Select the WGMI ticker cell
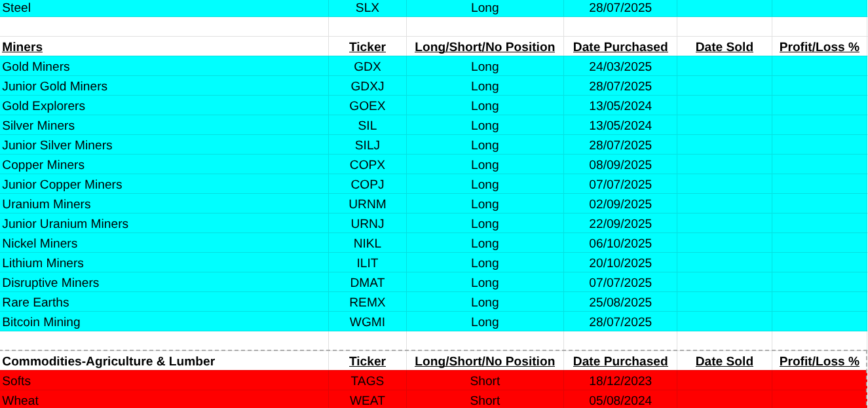This screenshot has width=868, height=408. 367,322
